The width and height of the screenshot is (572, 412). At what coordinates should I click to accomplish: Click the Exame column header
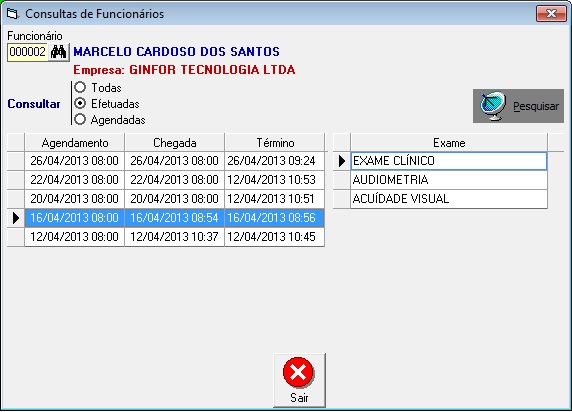(449, 143)
